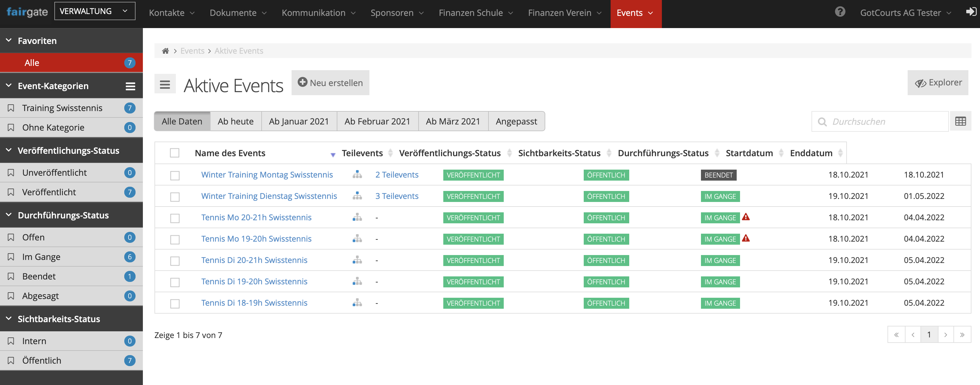Open the hamburger menu beside Aktive Events
980x385 pixels.
pyautogui.click(x=165, y=84)
